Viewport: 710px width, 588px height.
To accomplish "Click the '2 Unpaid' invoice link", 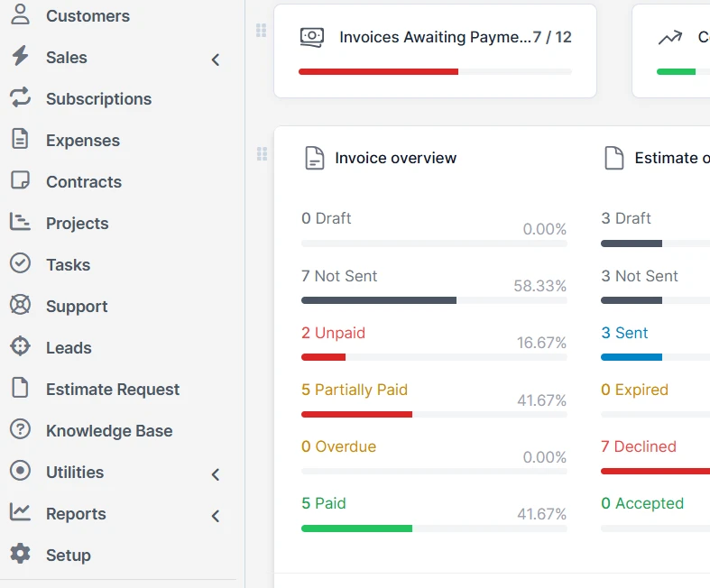I will point(333,333).
